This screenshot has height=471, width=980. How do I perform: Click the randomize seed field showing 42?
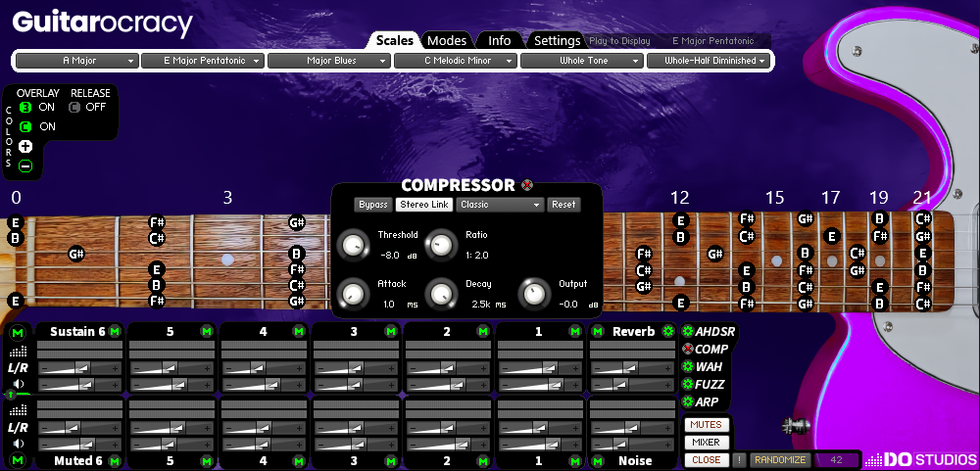point(837,460)
